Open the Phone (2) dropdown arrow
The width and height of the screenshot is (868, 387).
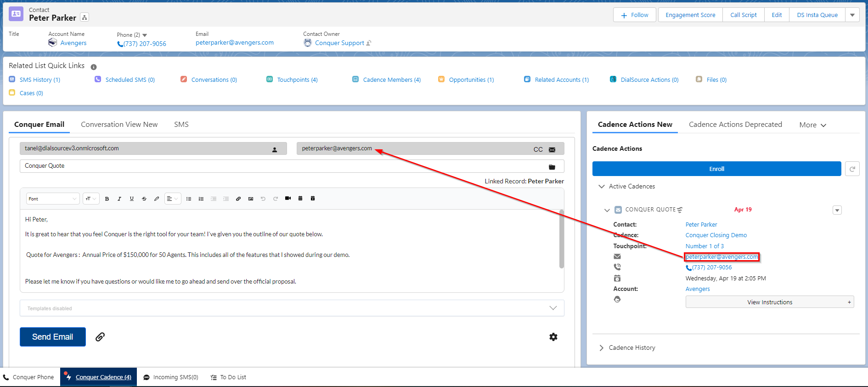click(x=145, y=35)
